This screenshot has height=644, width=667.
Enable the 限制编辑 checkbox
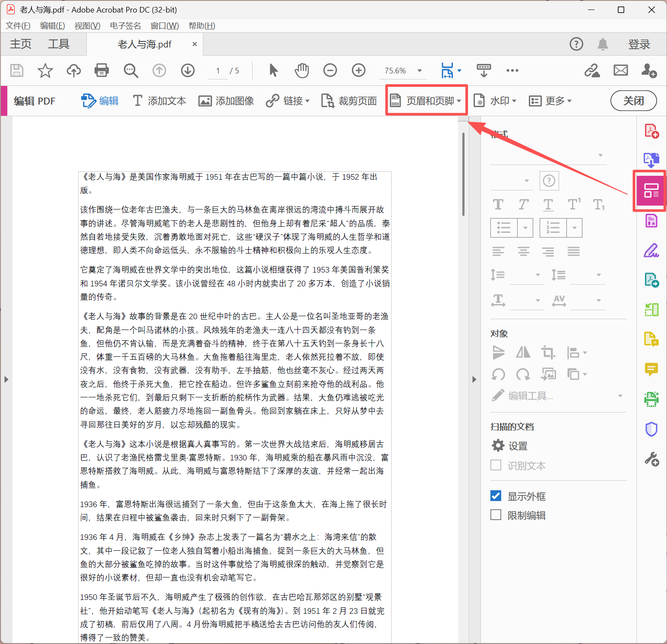[x=496, y=515]
